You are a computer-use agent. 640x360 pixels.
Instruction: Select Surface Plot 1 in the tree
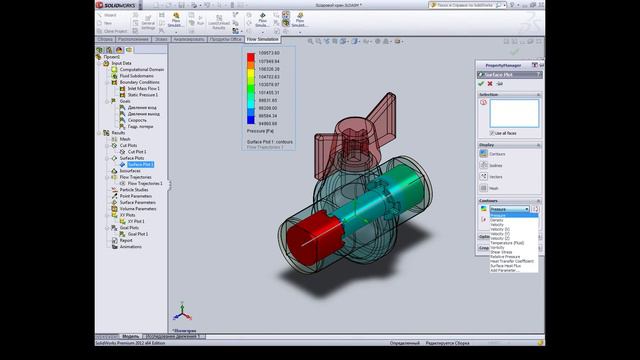[140, 164]
